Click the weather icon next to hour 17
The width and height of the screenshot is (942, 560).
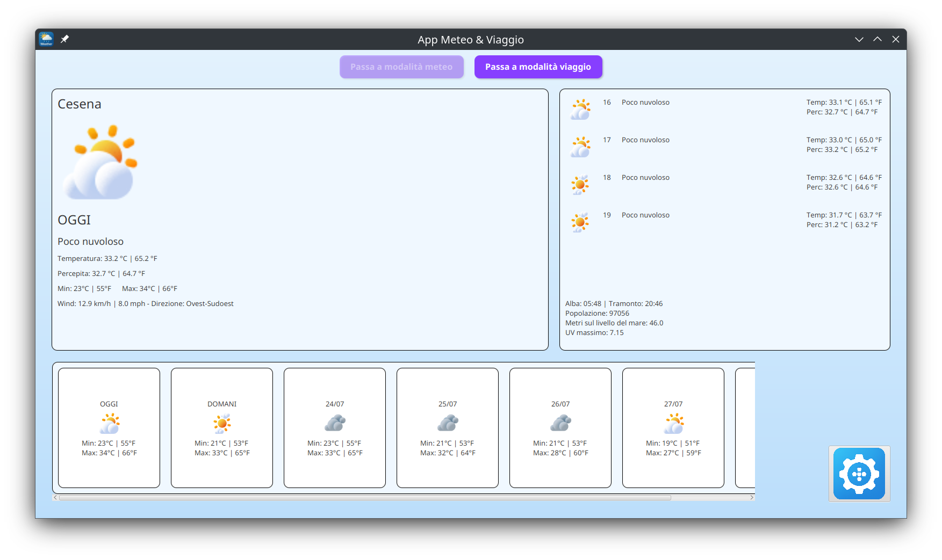click(580, 146)
